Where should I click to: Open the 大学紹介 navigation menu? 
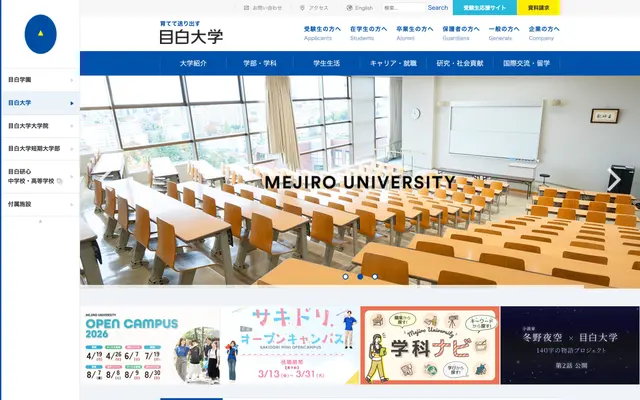[x=193, y=63]
